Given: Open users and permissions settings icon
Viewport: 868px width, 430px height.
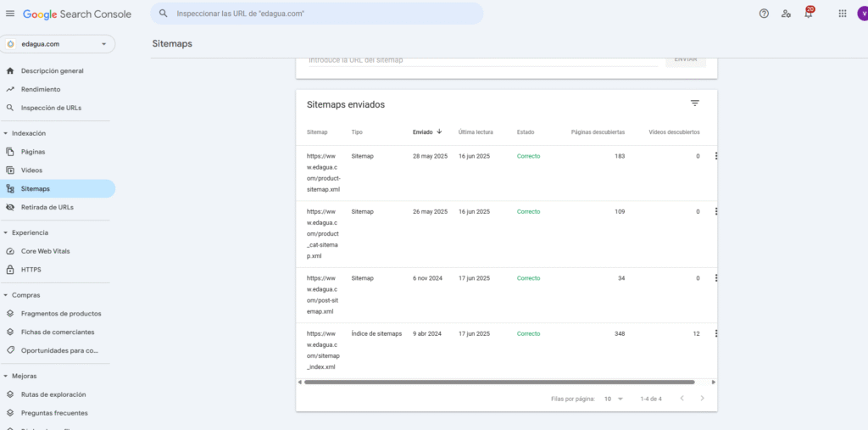Looking at the screenshot, I should [x=786, y=14].
